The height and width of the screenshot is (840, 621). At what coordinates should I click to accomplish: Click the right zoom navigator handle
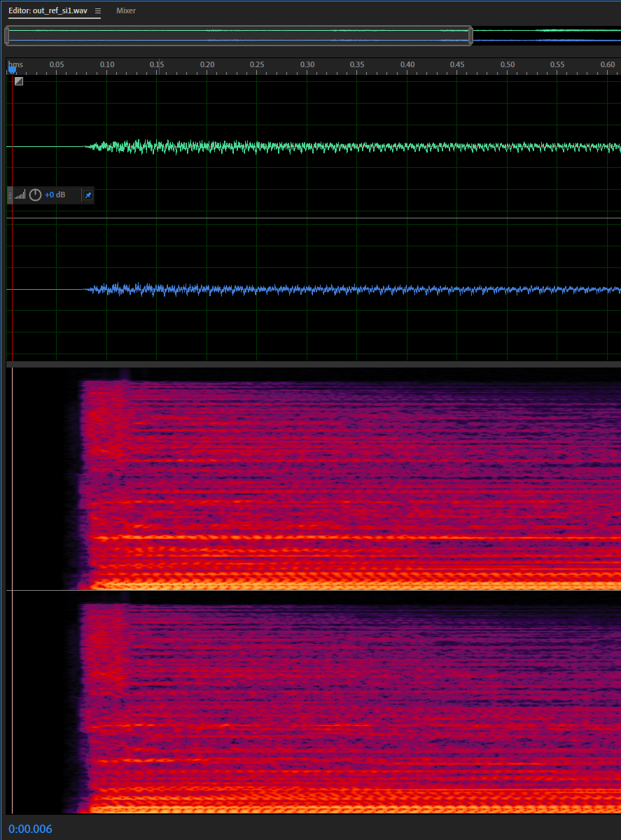[x=470, y=36]
